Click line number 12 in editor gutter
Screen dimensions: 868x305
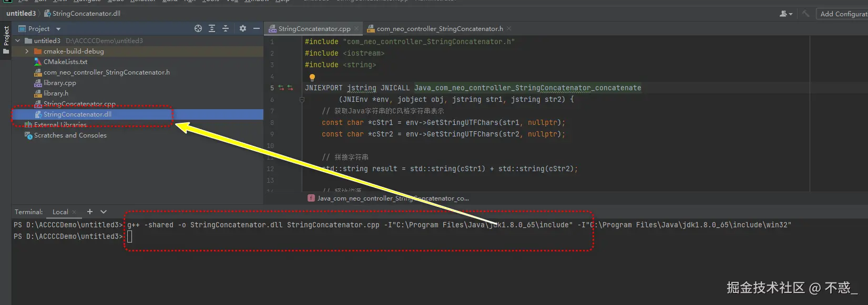(x=270, y=169)
